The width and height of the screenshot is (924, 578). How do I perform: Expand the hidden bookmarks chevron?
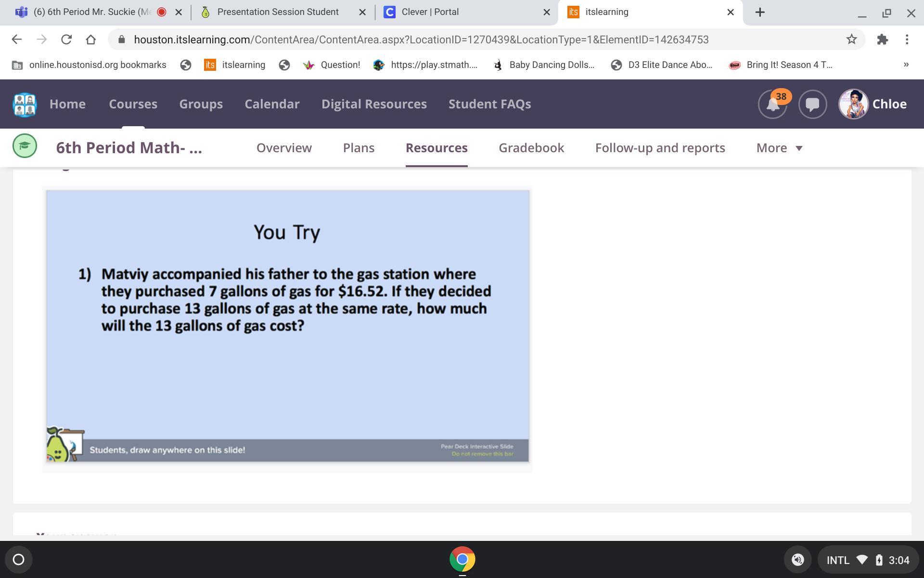point(907,65)
